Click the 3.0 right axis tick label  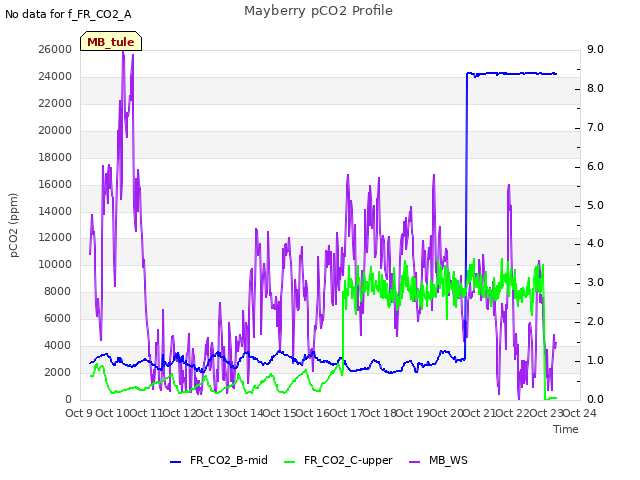(595, 282)
